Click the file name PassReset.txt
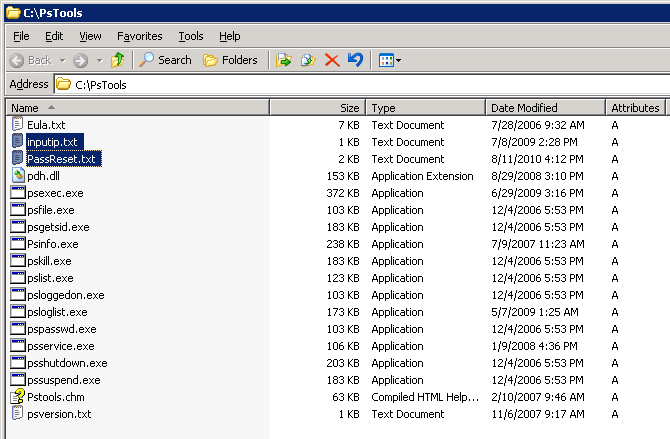This screenshot has height=439, width=670. (61, 159)
